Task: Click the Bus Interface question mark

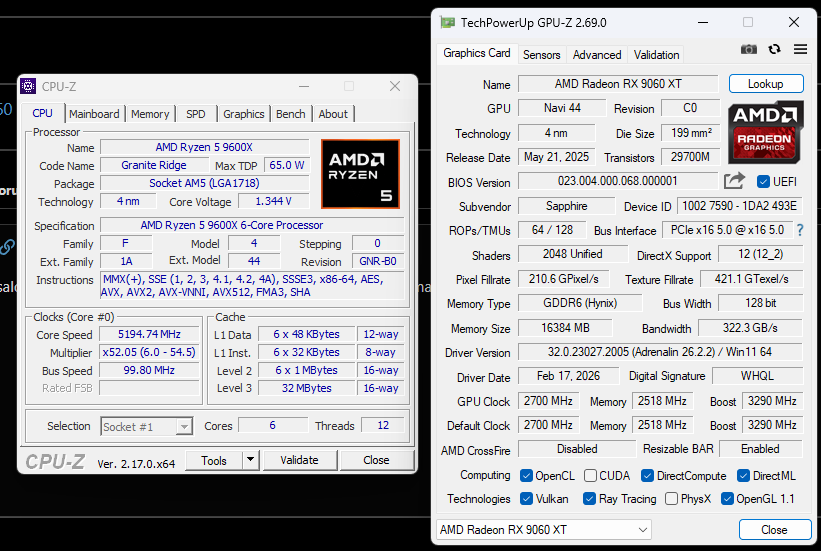Action: (x=800, y=230)
